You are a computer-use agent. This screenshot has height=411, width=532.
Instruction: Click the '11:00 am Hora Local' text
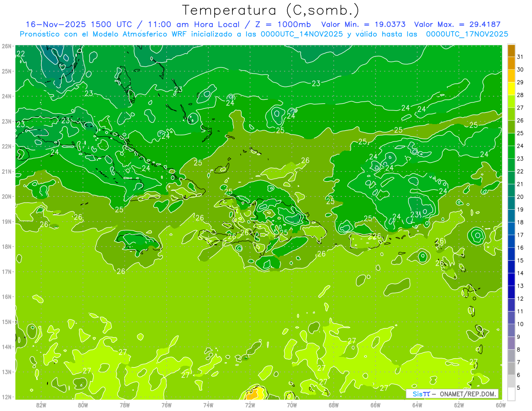coord(192,24)
